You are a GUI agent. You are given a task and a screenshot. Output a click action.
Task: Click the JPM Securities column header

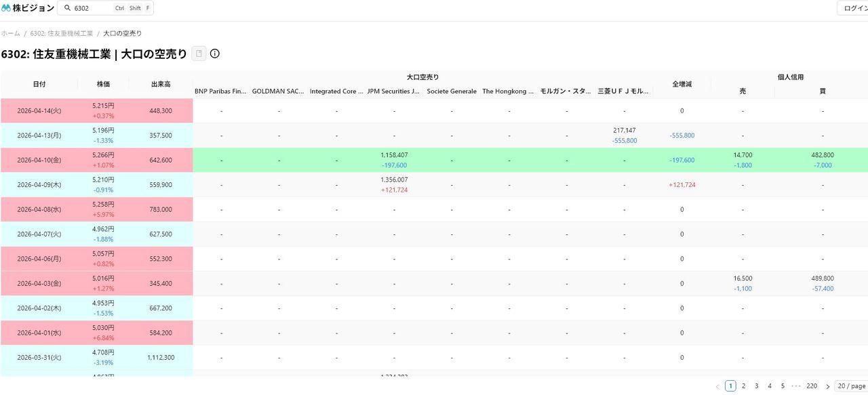point(393,91)
